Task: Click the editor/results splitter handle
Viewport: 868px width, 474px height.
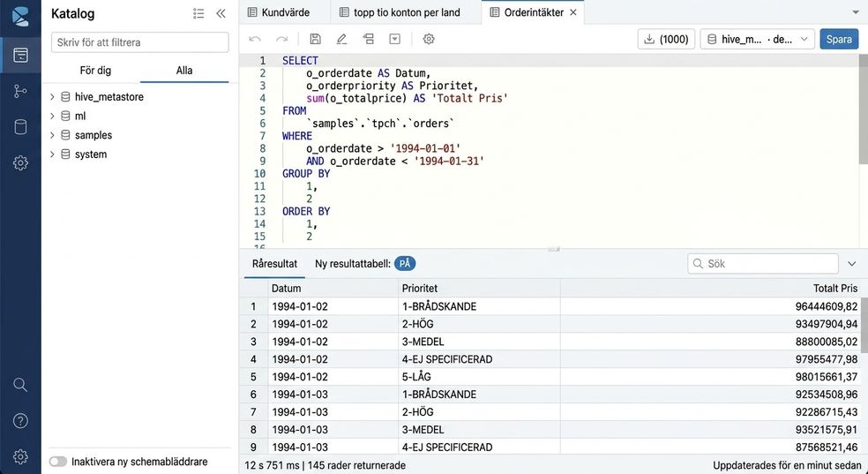Action: (554, 249)
